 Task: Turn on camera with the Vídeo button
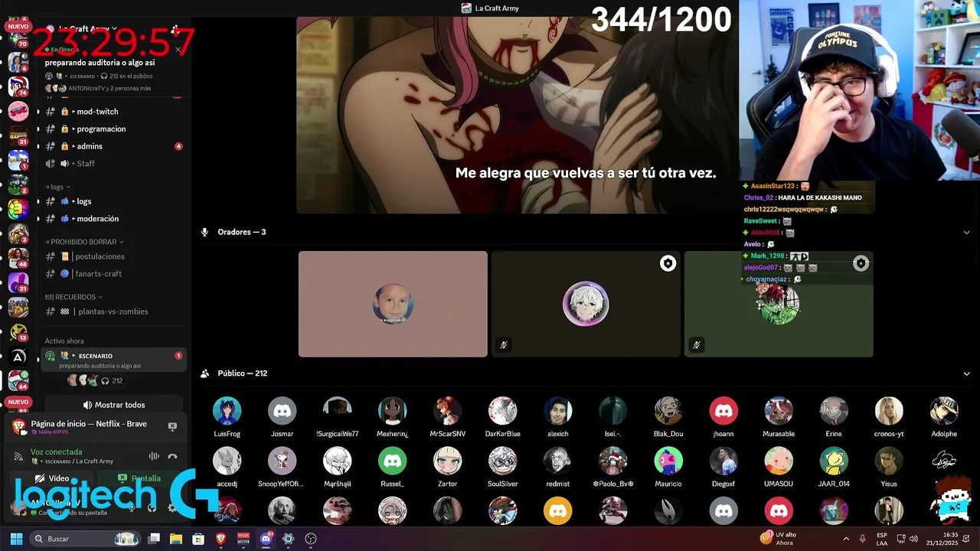[x=52, y=478]
